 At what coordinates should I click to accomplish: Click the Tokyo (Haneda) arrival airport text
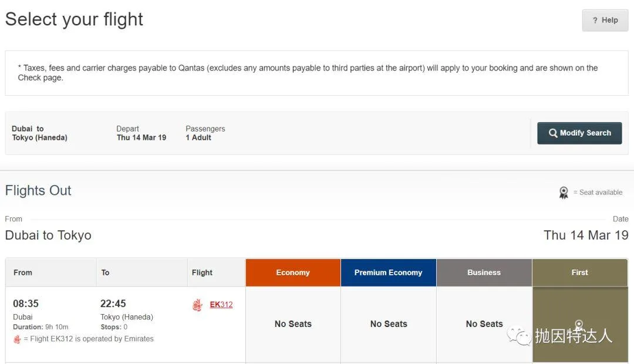click(127, 317)
